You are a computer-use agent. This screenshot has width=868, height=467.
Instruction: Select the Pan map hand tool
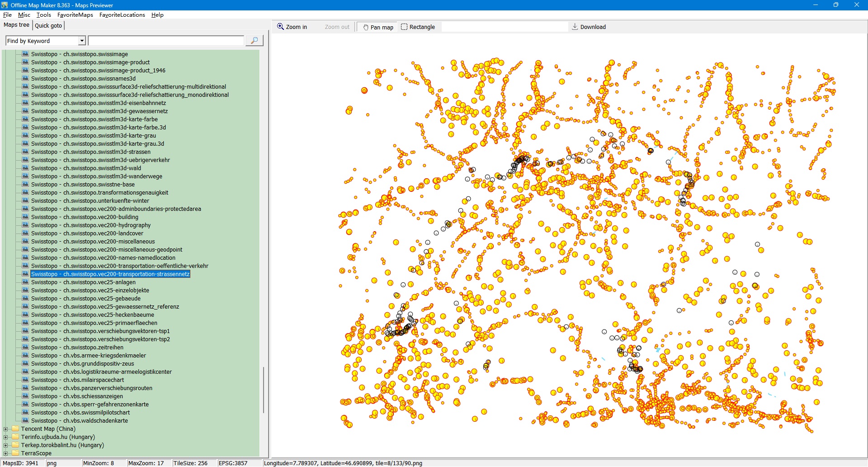click(x=377, y=27)
